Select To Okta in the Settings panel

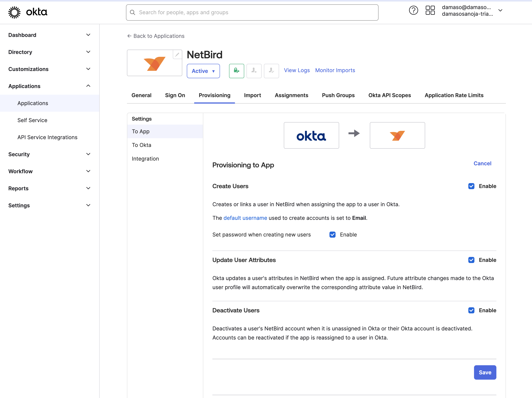coord(141,145)
